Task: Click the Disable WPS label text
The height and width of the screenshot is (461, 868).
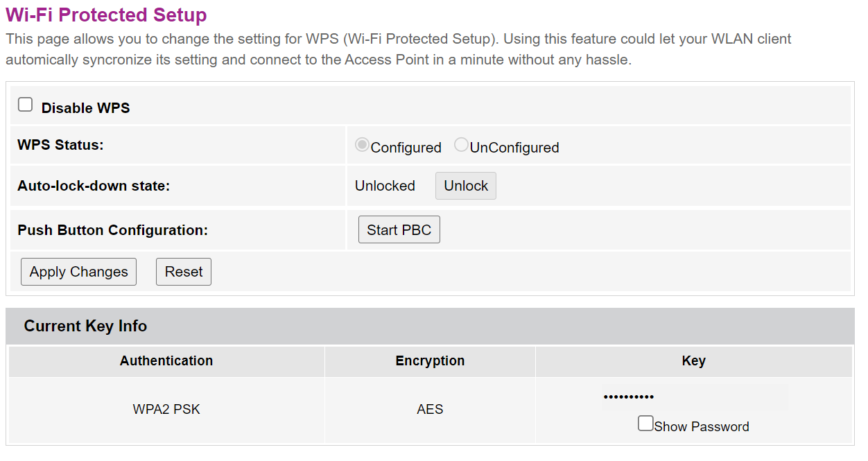Action: click(85, 108)
